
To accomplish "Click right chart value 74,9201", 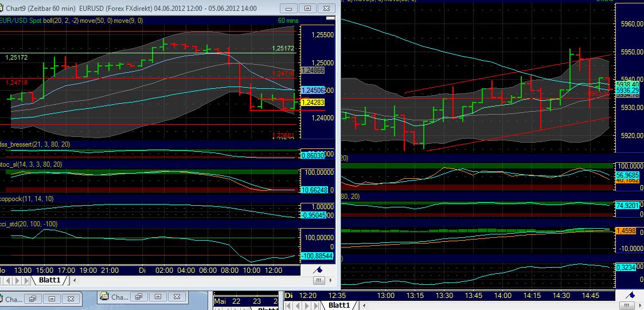I will click(627, 205).
